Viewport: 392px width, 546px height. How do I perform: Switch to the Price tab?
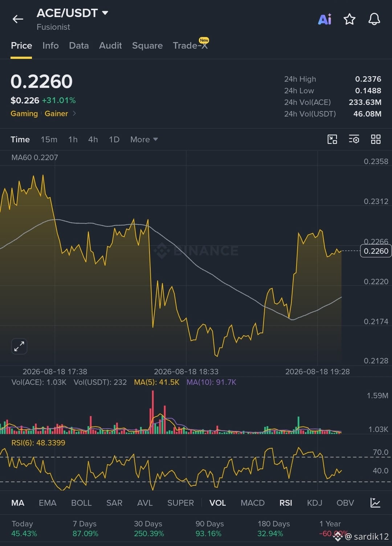[x=21, y=45]
